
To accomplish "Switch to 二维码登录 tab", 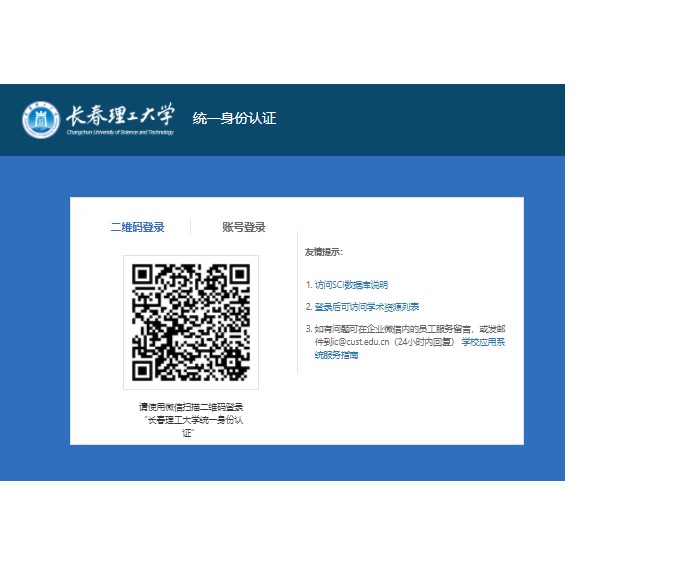I will (138, 227).
